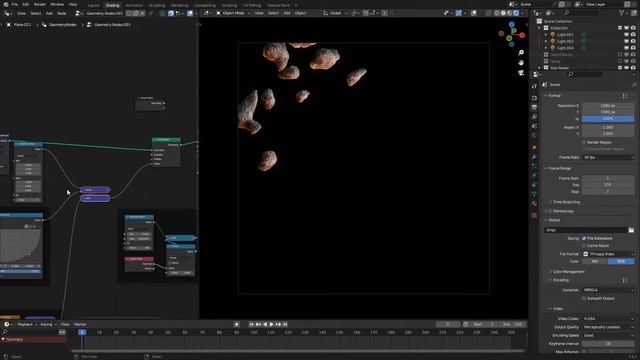Image resolution: width=640 pixels, height=360 pixels.
Task: Open the Tool properties tab
Action: tap(534, 86)
